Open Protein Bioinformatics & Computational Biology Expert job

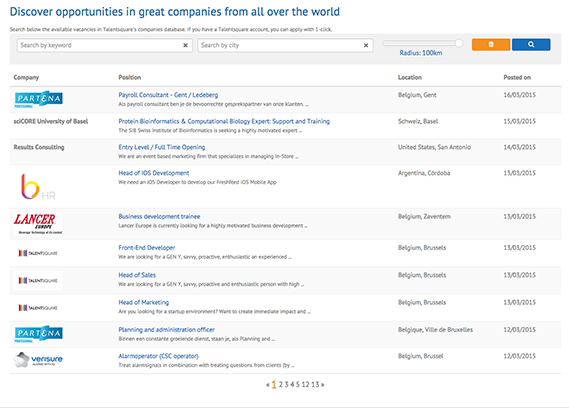224,121
